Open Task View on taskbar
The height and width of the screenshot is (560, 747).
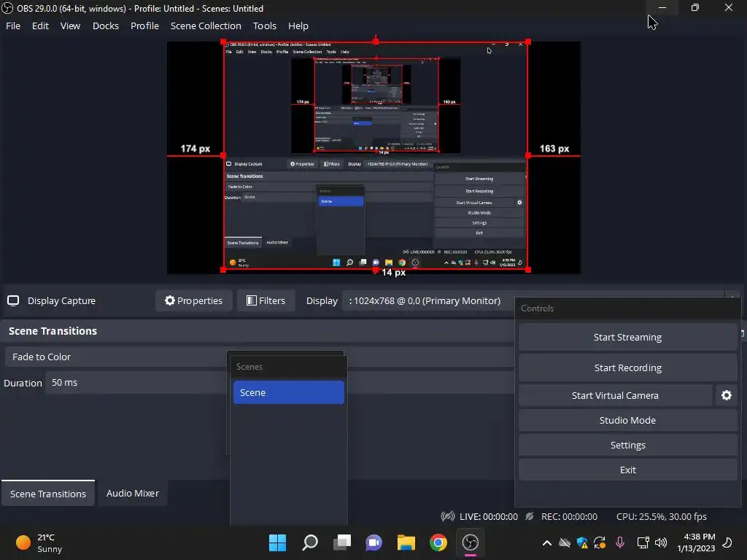coord(342,542)
